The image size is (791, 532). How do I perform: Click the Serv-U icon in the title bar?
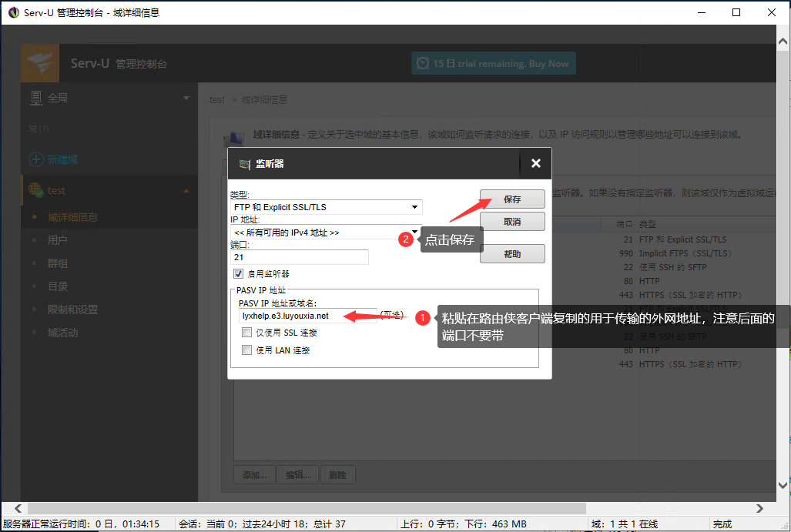click(x=12, y=12)
